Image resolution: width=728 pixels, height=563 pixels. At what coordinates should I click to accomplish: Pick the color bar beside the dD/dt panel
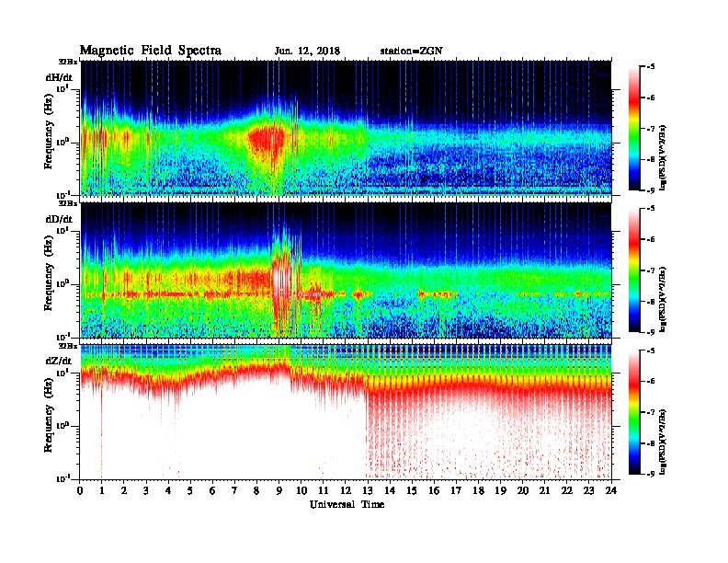[x=634, y=270]
